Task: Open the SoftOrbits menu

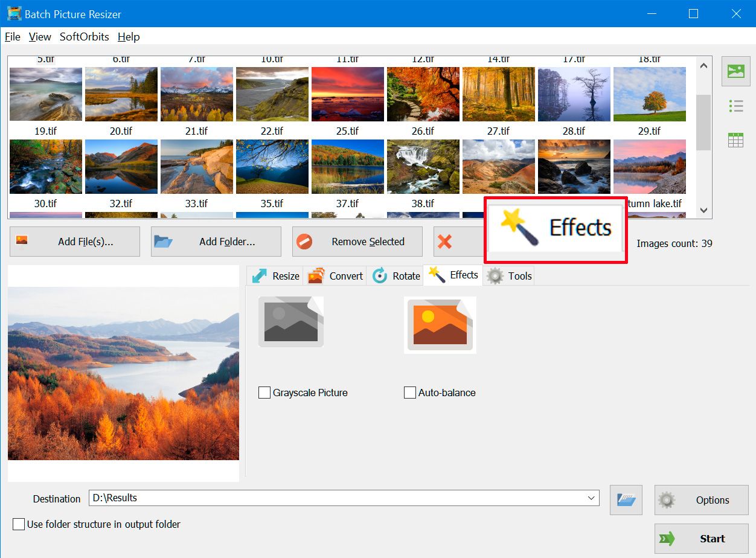Action: point(84,37)
